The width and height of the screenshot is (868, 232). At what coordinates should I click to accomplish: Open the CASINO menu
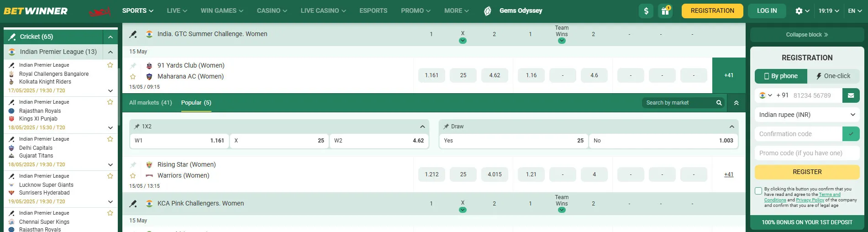click(x=272, y=11)
